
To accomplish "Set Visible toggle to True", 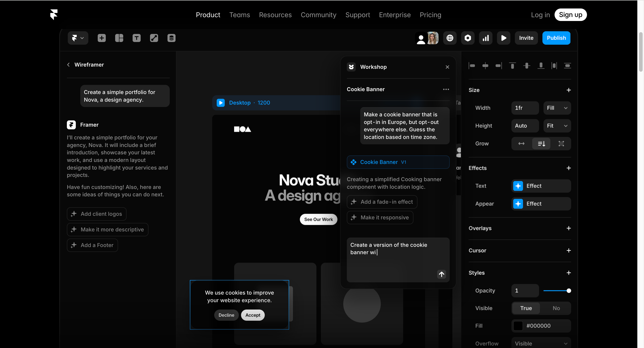I will click(526, 308).
